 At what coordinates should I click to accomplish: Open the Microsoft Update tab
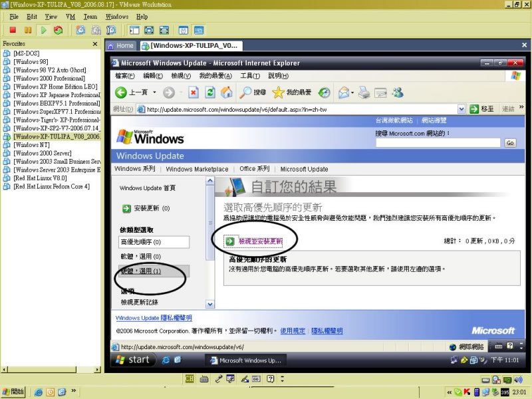[x=304, y=169]
